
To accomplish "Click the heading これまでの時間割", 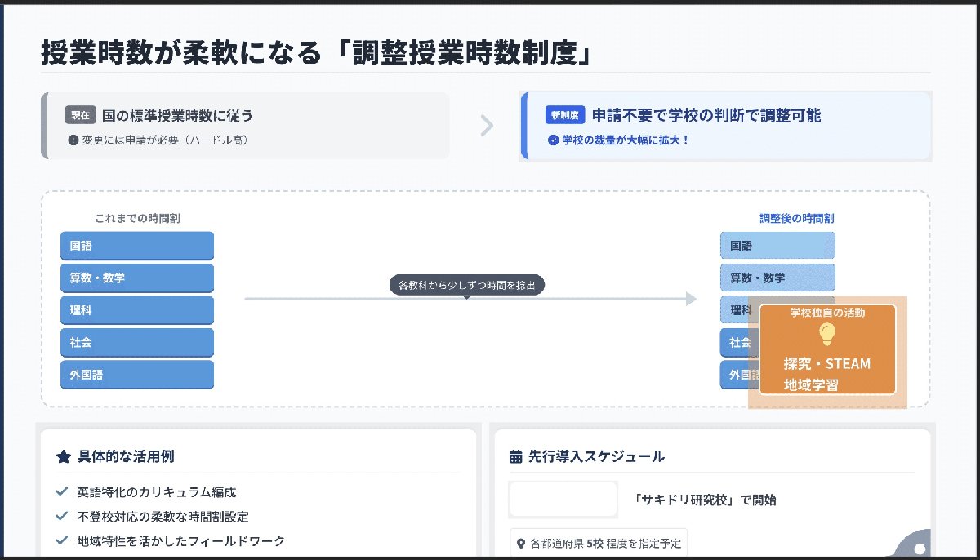I will (x=137, y=219).
